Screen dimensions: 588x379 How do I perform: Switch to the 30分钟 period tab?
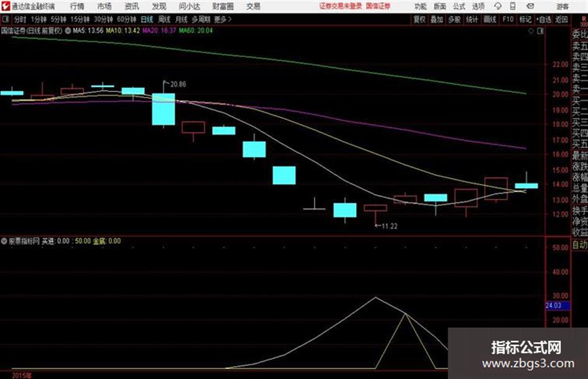(103, 19)
